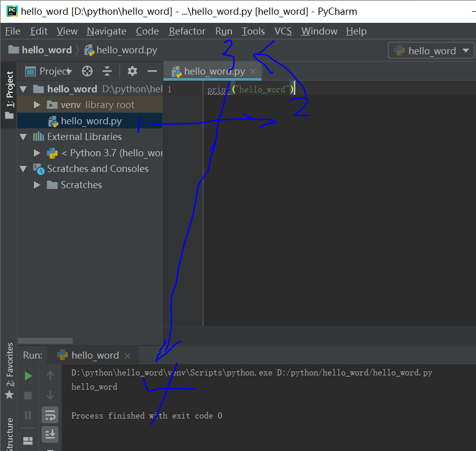Select the venv folder row

[90, 105]
